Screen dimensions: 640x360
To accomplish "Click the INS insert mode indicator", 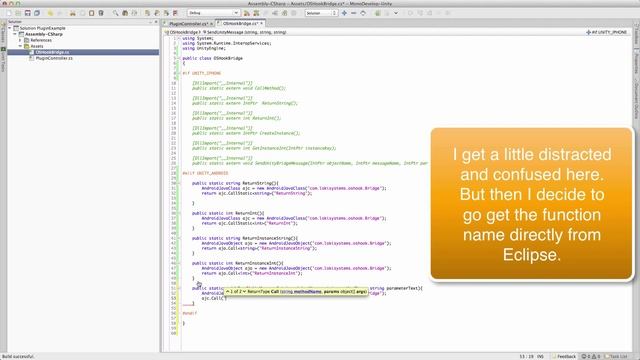I will click(540, 356).
